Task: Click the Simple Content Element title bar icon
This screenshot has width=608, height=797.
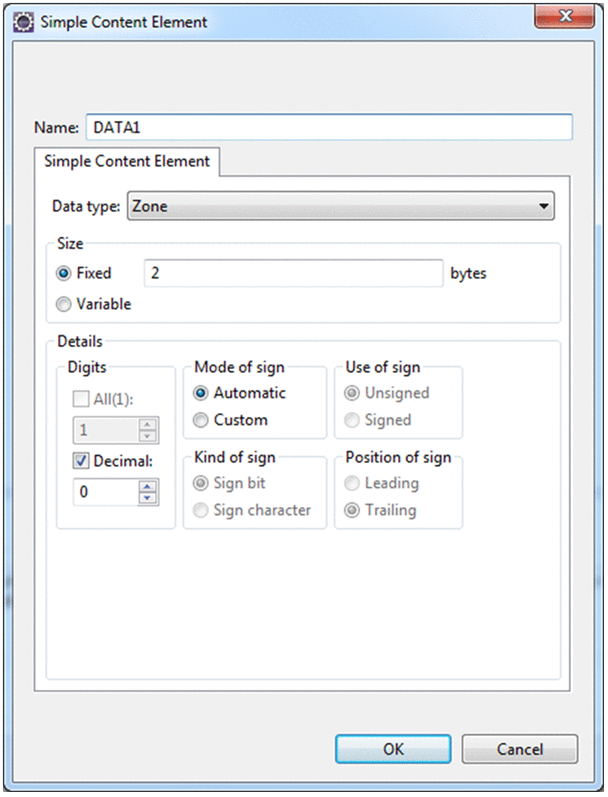Action: pos(19,21)
